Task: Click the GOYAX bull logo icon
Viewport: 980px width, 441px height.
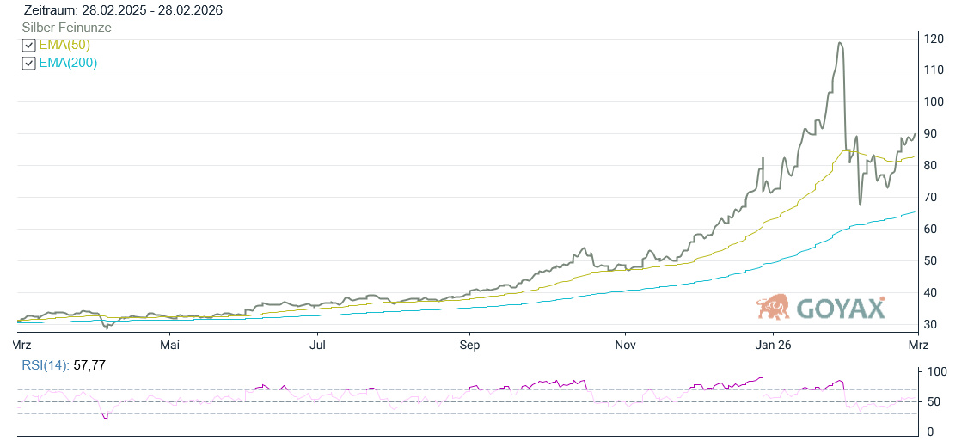Action: [x=774, y=307]
